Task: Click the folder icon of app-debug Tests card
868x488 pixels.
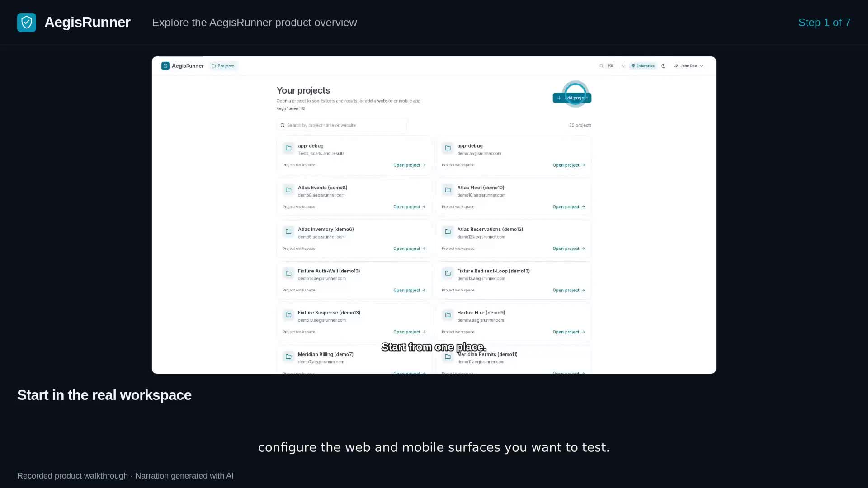Action: coord(288,148)
